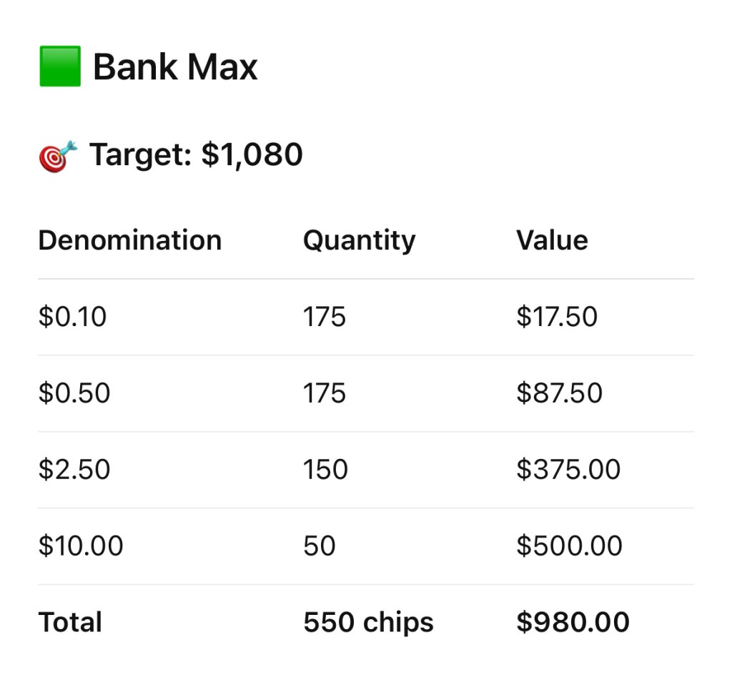The image size is (732, 700).
Task: Click the $2.50 denomination cell
Action: pos(74,470)
